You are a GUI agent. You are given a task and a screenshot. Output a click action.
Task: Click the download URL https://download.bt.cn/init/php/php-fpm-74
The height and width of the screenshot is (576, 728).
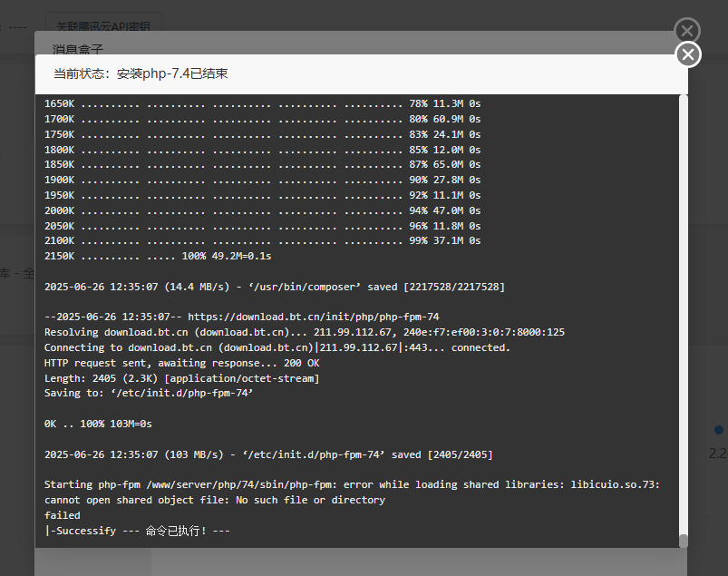point(314,317)
